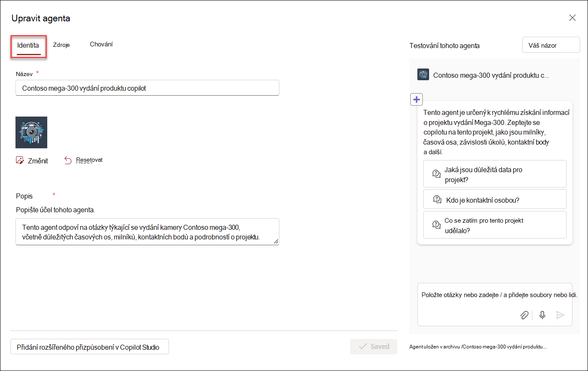The height and width of the screenshot is (371, 588).
Task: Click the camera agent thumbnail image
Action: (x=31, y=132)
